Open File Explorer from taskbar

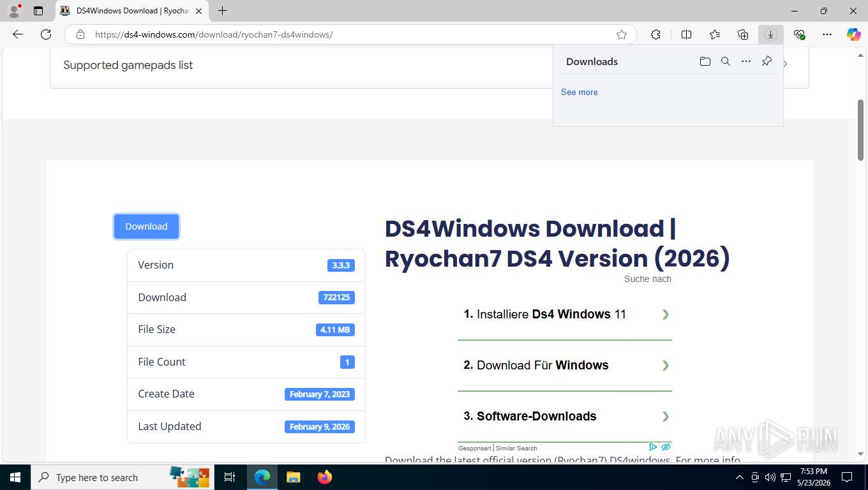click(x=293, y=477)
